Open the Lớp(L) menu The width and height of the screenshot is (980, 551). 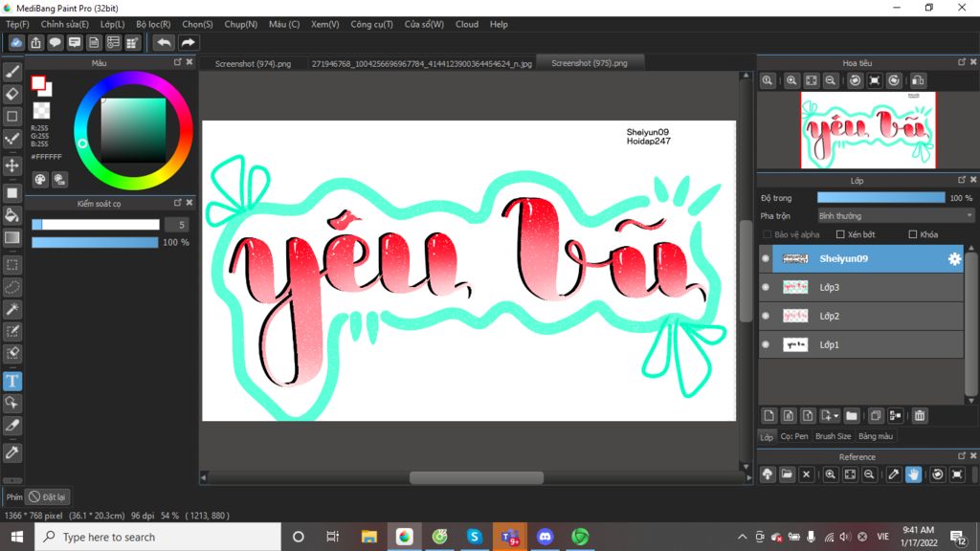coord(113,24)
